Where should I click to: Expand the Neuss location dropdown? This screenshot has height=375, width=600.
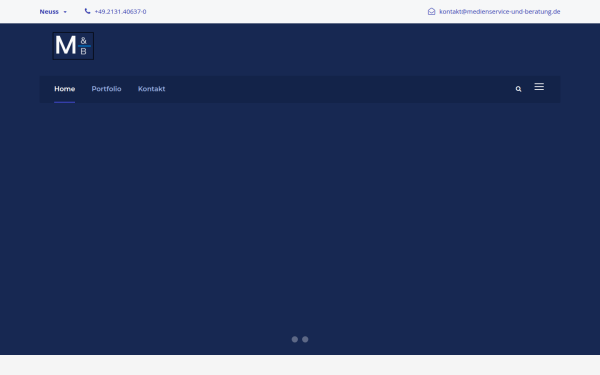pyautogui.click(x=53, y=11)
